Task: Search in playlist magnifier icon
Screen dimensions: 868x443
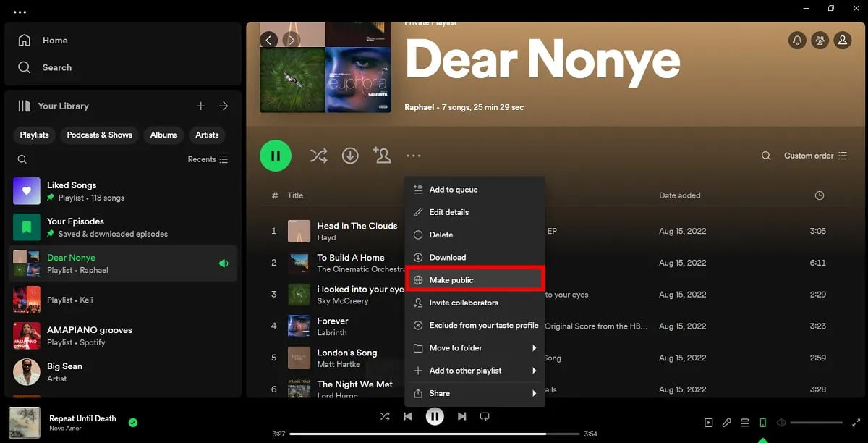Action: tap(766, 156)
